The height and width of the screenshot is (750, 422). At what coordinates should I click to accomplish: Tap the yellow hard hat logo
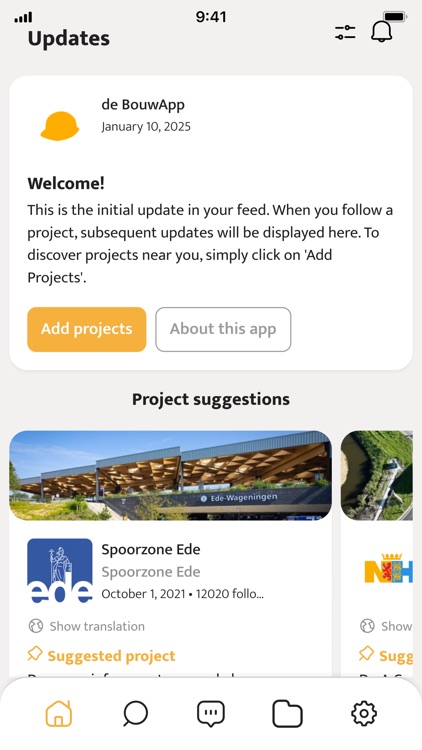(x=60, y=126)
